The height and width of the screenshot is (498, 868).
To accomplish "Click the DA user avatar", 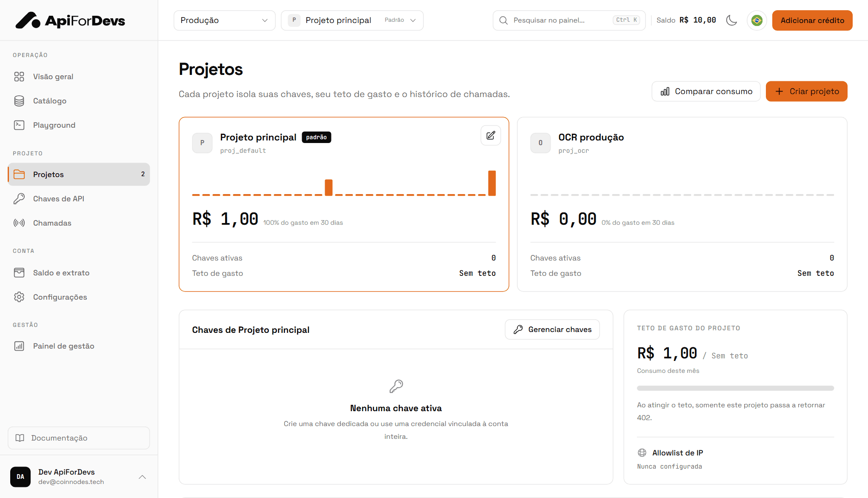I will point(20,477).
